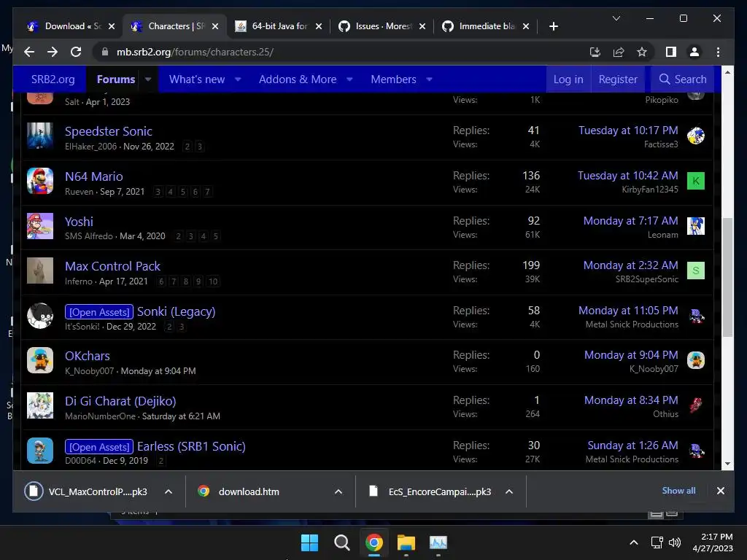Go forward to the next page
Viewport: 747px width, 560px height.
tap(53, 52)
